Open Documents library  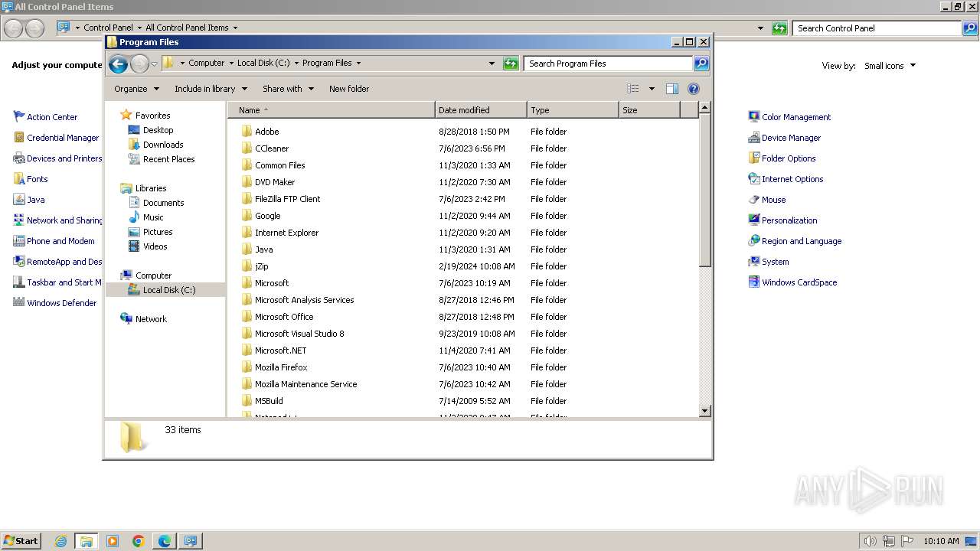click(x=163, y=203)
